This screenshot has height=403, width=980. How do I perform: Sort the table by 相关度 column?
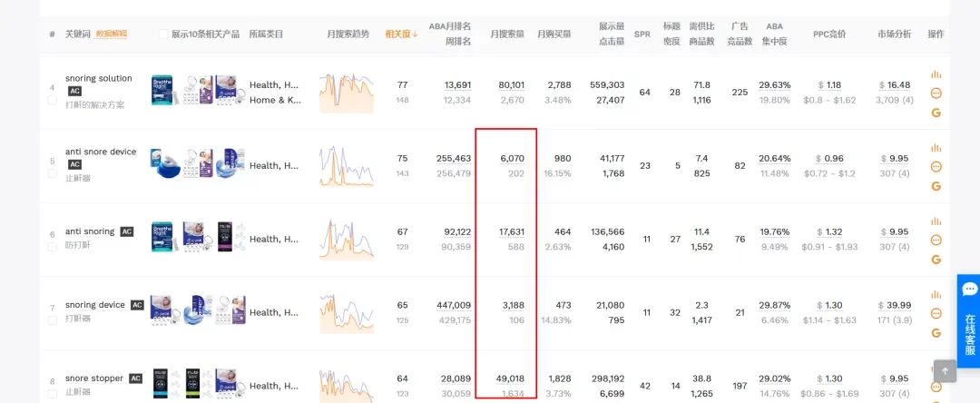(396, 34)
